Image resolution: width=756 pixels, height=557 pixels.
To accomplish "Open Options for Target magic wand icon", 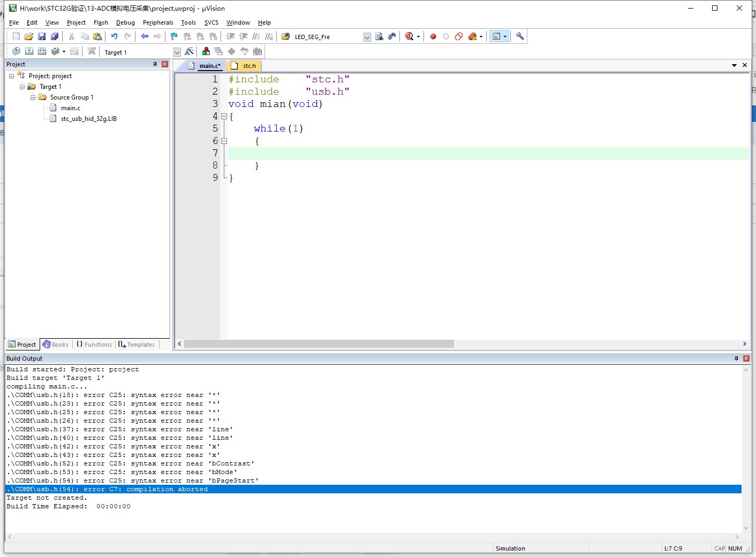I will (189, 51).
